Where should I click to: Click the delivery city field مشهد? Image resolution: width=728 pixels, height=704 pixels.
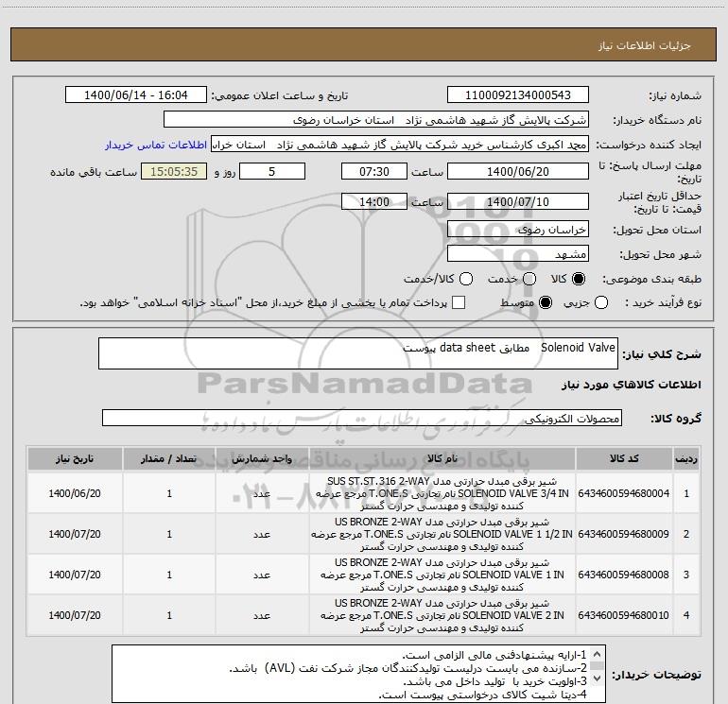[x=518, y=254]
